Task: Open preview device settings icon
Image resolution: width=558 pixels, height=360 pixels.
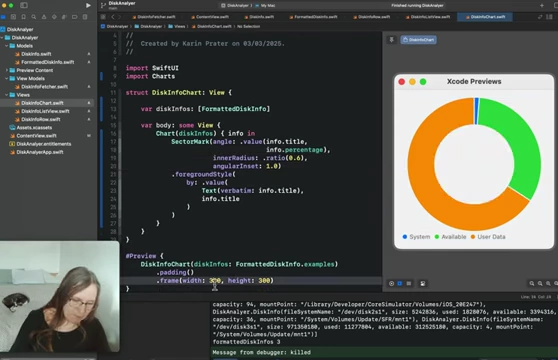Action: pos(423,284)
